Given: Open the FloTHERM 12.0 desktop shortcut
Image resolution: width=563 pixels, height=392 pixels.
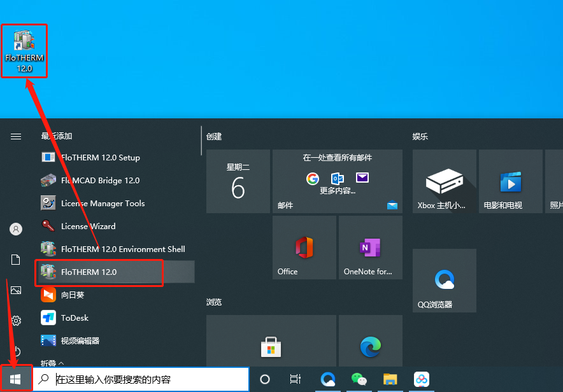Looking at the screenshot, I should (x=24, y=51).
